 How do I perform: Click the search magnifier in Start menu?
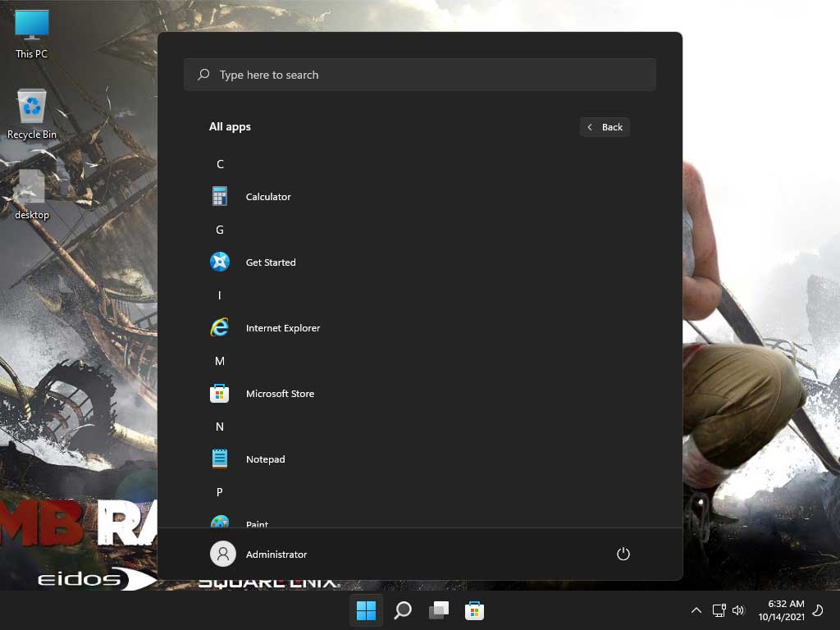point(203,75)
